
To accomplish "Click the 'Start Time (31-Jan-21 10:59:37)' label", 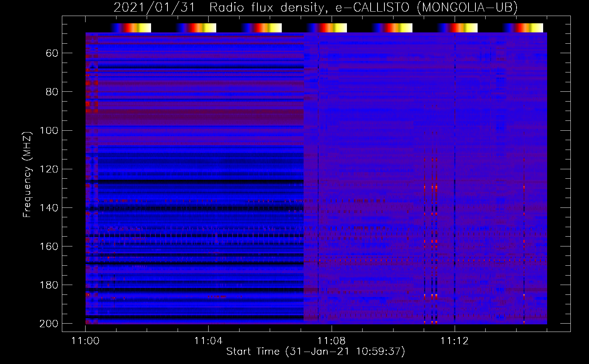I will [316, 352].
